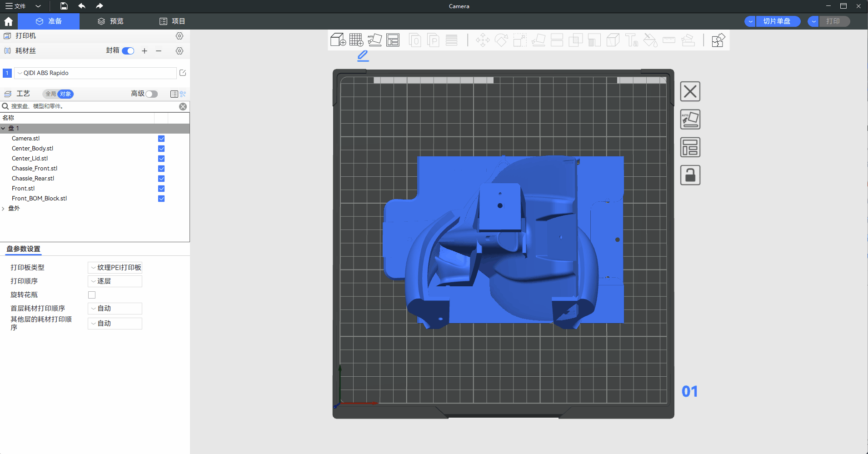The width and height of the screenshot is (868, 454).
Task: Click Auto orient in the top toolbar
Action: click(x=374, y=40)
